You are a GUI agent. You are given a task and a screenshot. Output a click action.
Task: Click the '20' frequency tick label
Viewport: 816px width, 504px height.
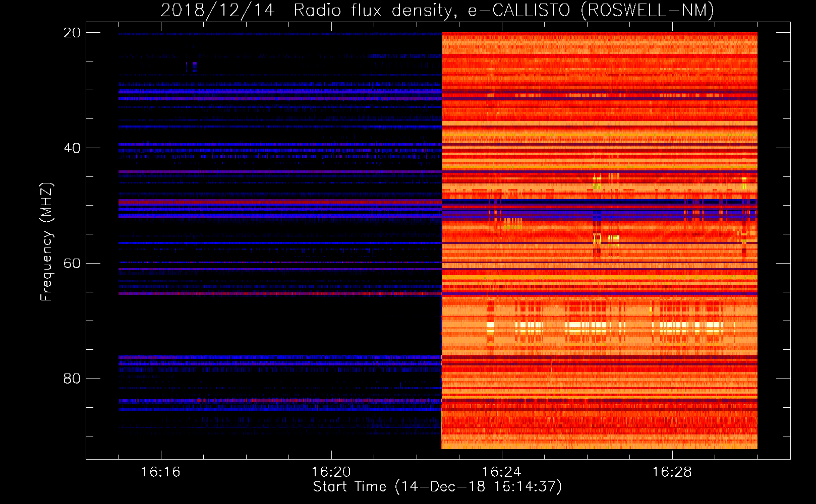(72, 33)
